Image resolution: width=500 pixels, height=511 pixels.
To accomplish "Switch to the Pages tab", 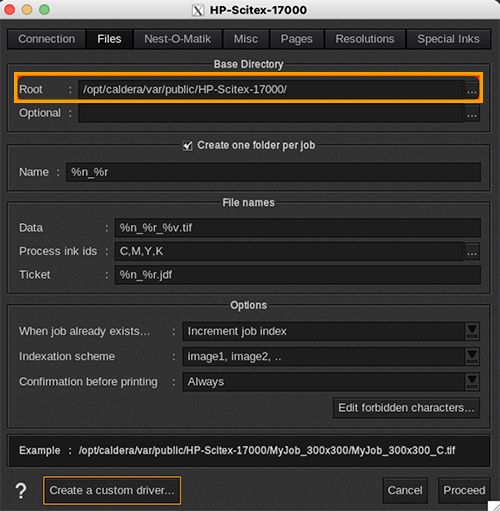I will coord(297,39).
